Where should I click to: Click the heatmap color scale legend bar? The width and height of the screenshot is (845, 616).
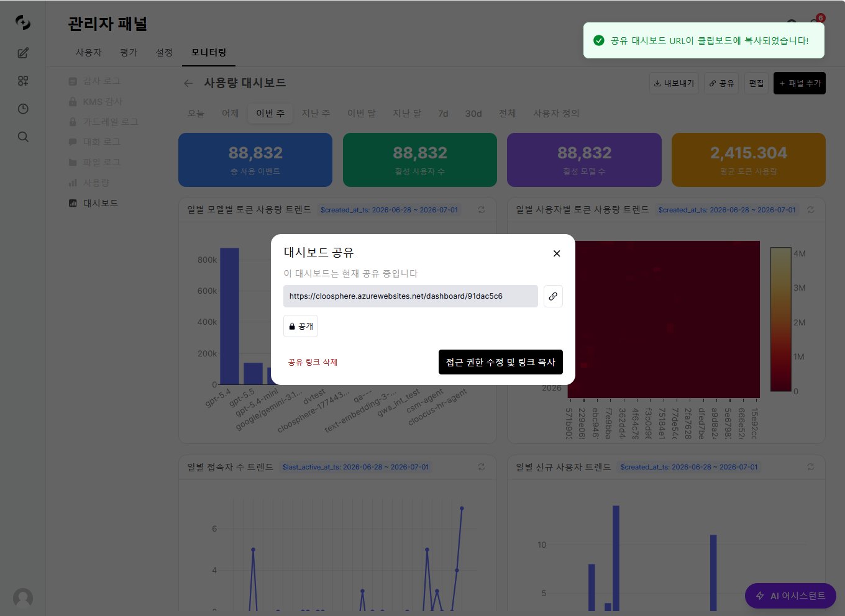coord(780,319)
